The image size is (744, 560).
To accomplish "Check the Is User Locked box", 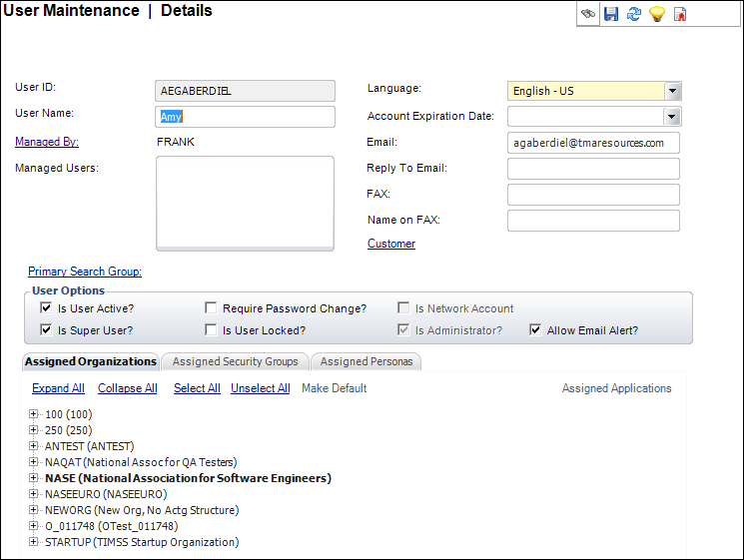I will tap(211, 330).
